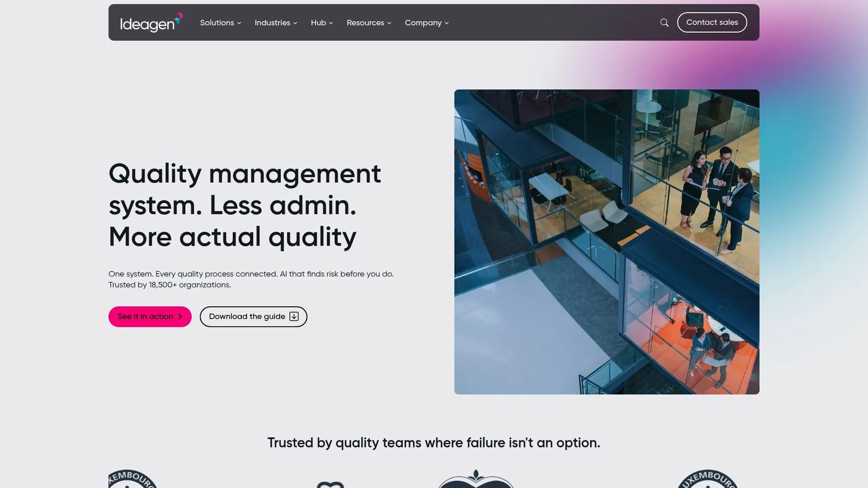Viewport: 868px width, 488px height.
Task: Expand the Hub dropdown
Action: coord(322,23)
